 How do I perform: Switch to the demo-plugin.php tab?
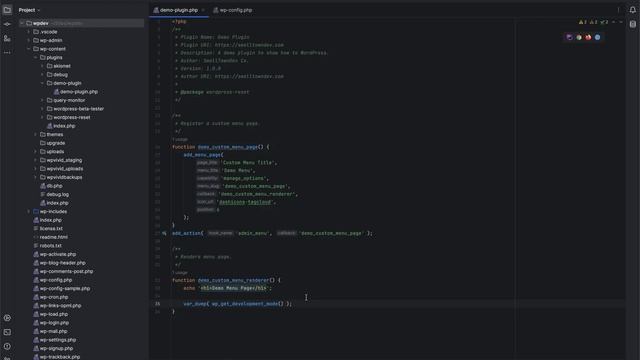point(179,10)
